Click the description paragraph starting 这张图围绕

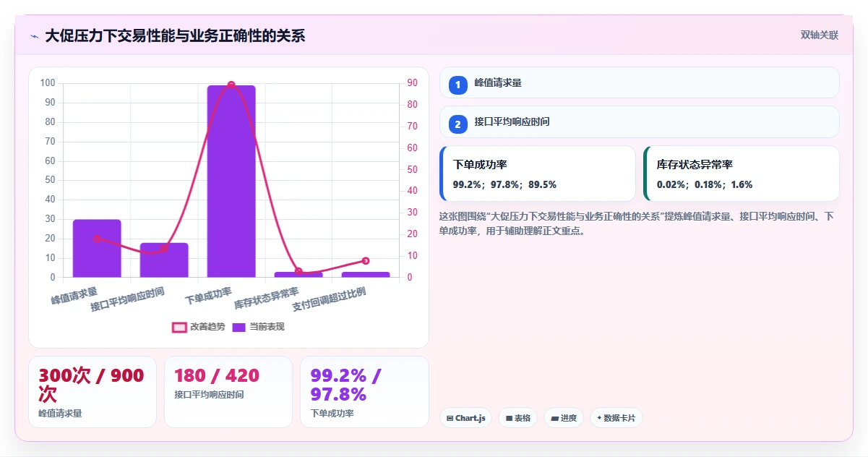pyautogui.click(x=637, y=223)
